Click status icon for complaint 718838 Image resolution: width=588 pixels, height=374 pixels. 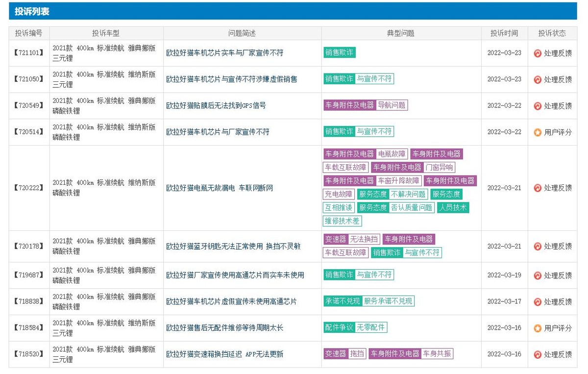point(538,302)
